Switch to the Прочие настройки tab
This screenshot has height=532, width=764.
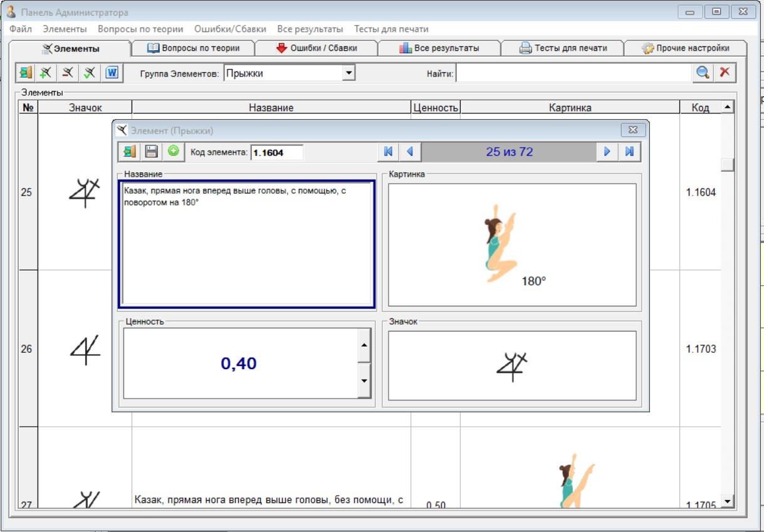tap(686, 48)
